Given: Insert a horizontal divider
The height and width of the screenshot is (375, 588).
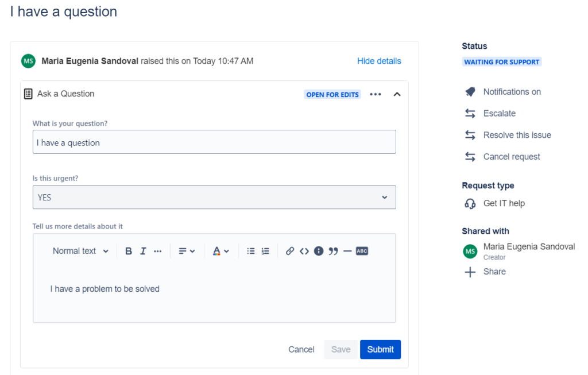Looking at the screenshot, I should point(347,250).
